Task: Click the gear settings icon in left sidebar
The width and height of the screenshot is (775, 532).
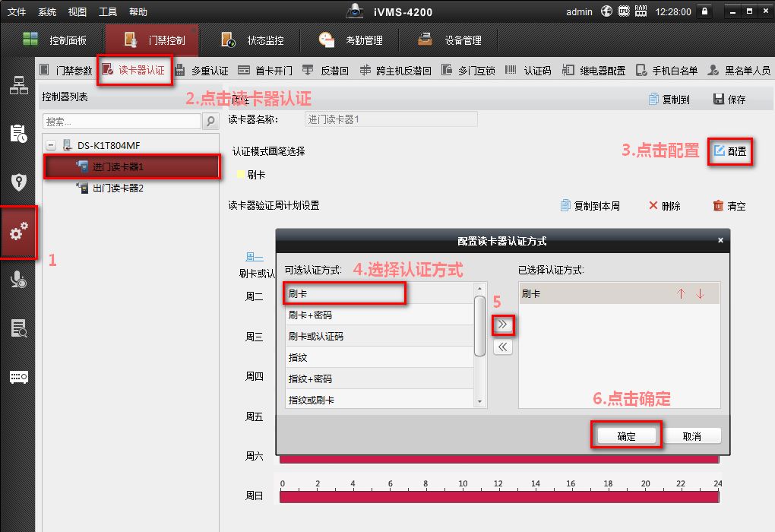Action: (18, 233)
